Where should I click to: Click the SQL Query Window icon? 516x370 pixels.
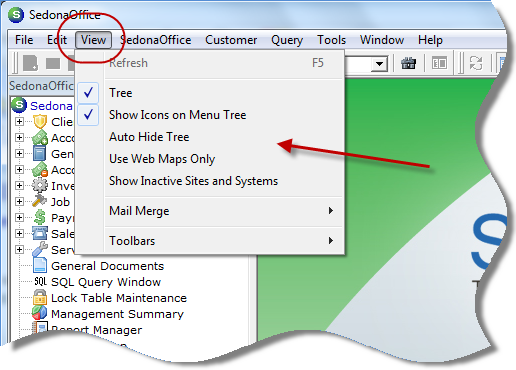point(41,282)
